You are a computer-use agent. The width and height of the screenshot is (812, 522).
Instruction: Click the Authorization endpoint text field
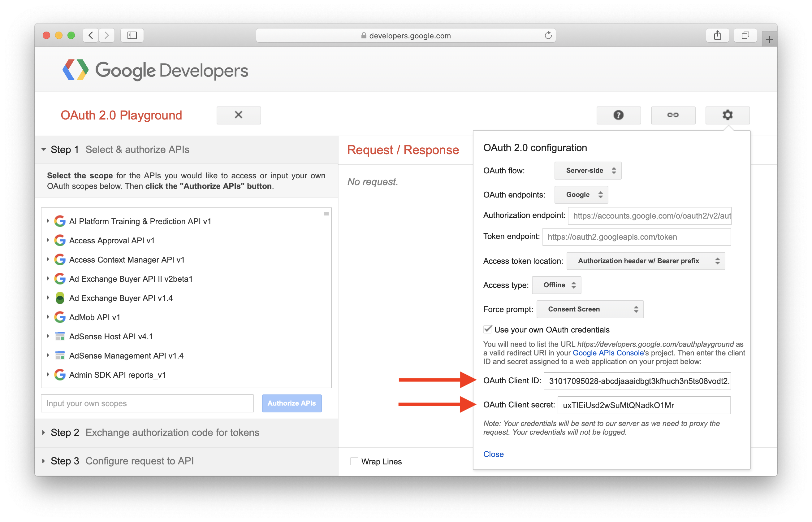pyautogui.click(x=650, y=216)
